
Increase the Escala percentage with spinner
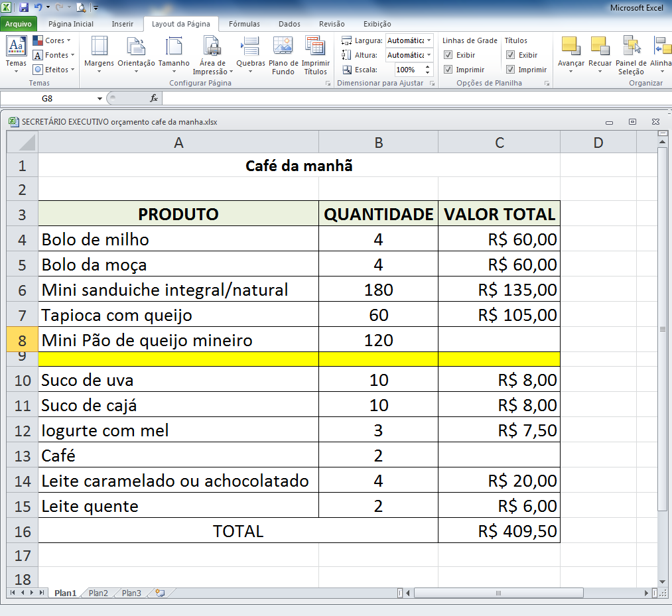tap(428, 67)
